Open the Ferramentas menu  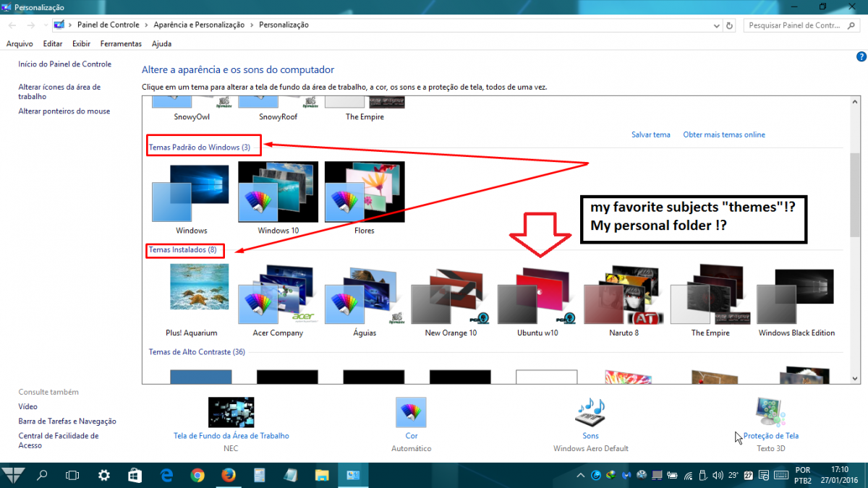(121, 43)
